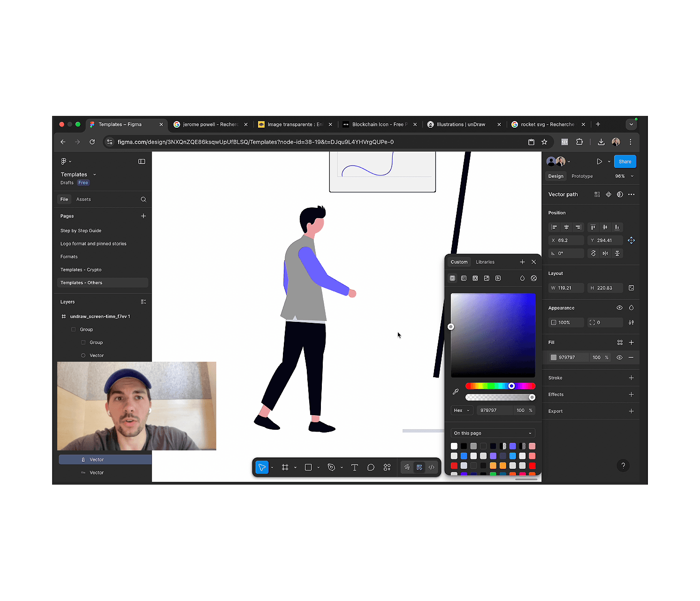Open the help question mark button
Screen dimensions: 700x601
click(x=623, y=465)
